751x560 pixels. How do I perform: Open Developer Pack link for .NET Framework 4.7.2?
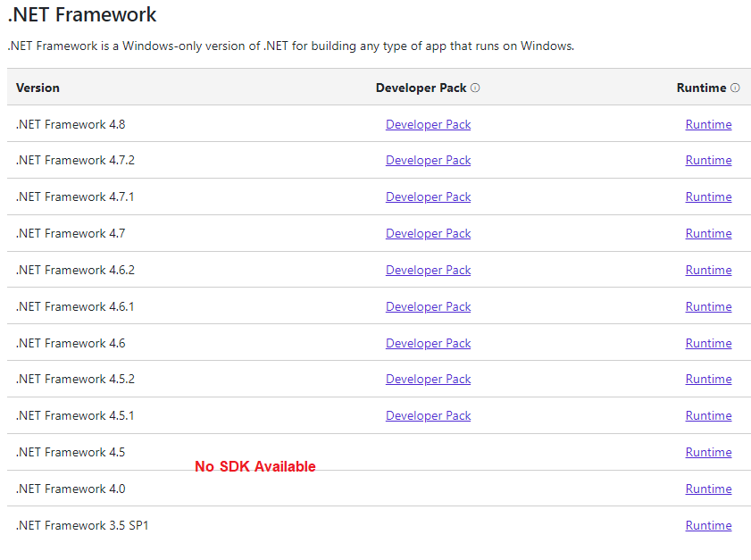point(428,161)
